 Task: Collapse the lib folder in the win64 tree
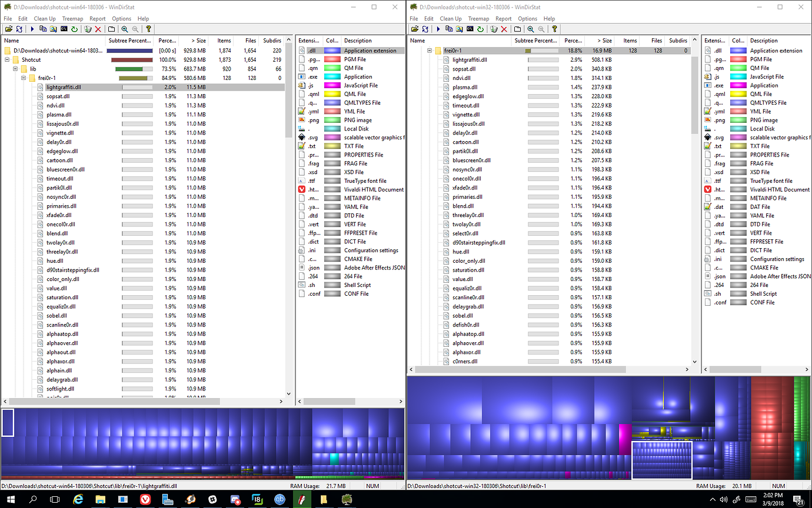click(16, 69)
